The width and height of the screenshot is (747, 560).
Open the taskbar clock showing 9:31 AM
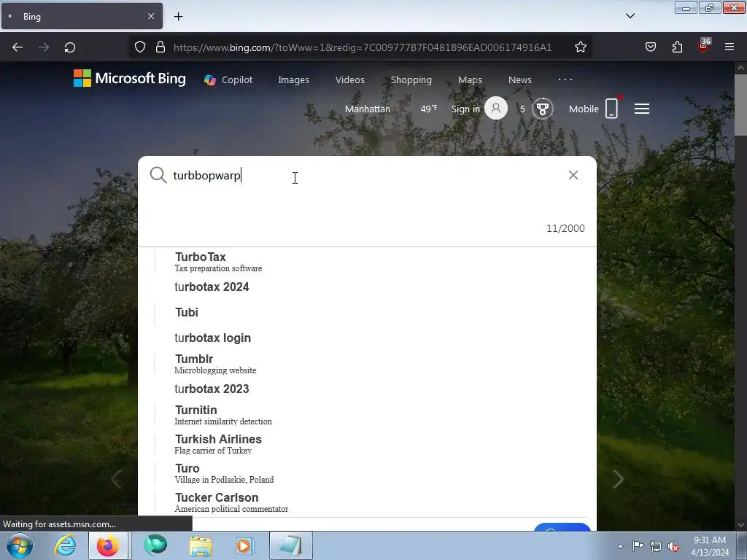(x=710, y=545)
